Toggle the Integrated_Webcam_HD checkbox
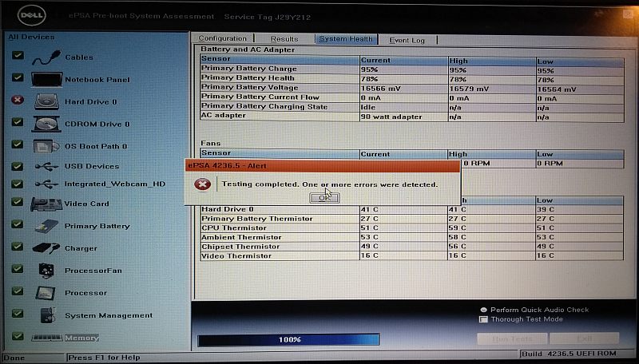 18,184
